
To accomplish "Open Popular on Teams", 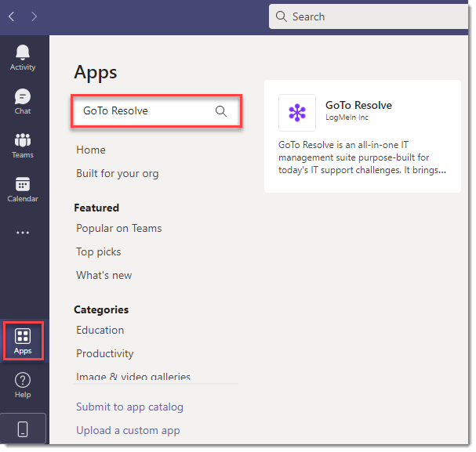I will point(119,228).
